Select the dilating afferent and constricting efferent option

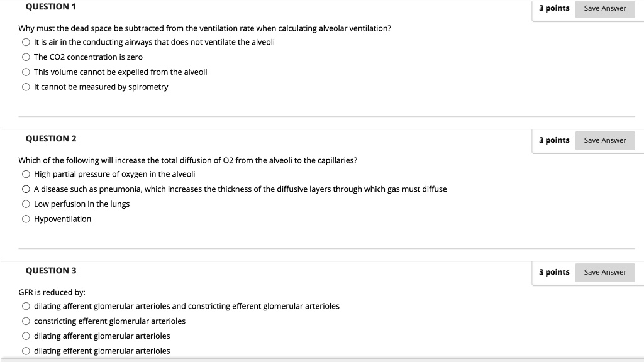point(26,306)
